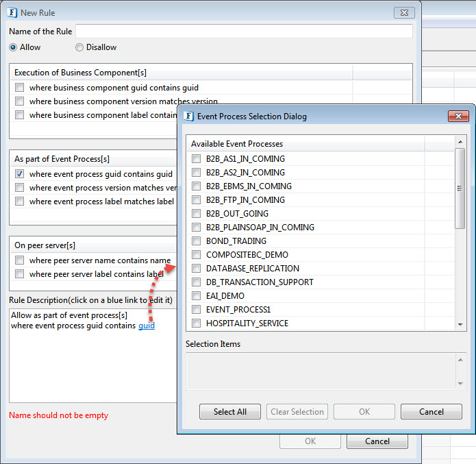The width and height of the screenshot is (476, 464).
Task: Tick the B2B_PLAINSOAP_IN_COMING checkbox
Action: (x=196, y=227)
